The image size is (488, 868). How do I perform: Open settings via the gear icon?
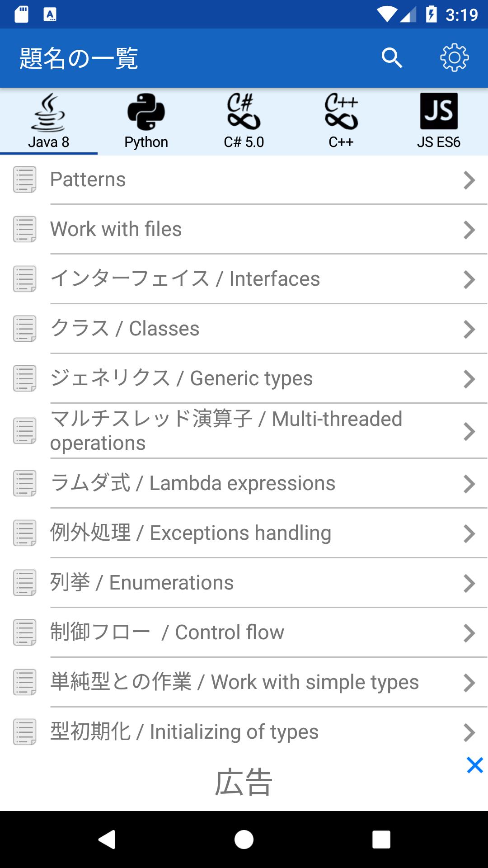[x=454, y=58]
